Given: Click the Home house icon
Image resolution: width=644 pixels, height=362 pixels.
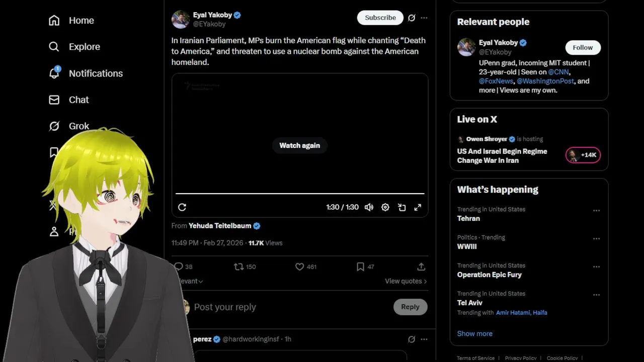Looking at the screenshot, I should pyautogui.click(x=54, y=21).
